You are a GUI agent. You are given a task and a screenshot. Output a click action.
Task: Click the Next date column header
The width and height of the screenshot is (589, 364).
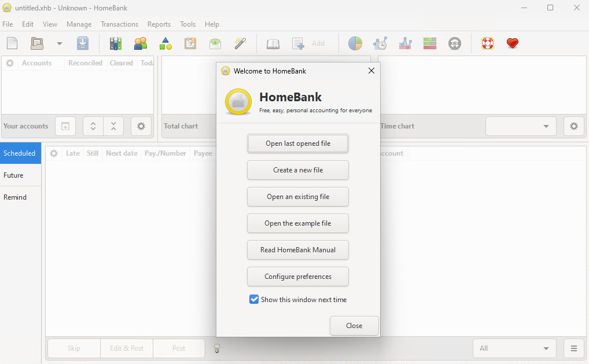[x=122, y=153]
